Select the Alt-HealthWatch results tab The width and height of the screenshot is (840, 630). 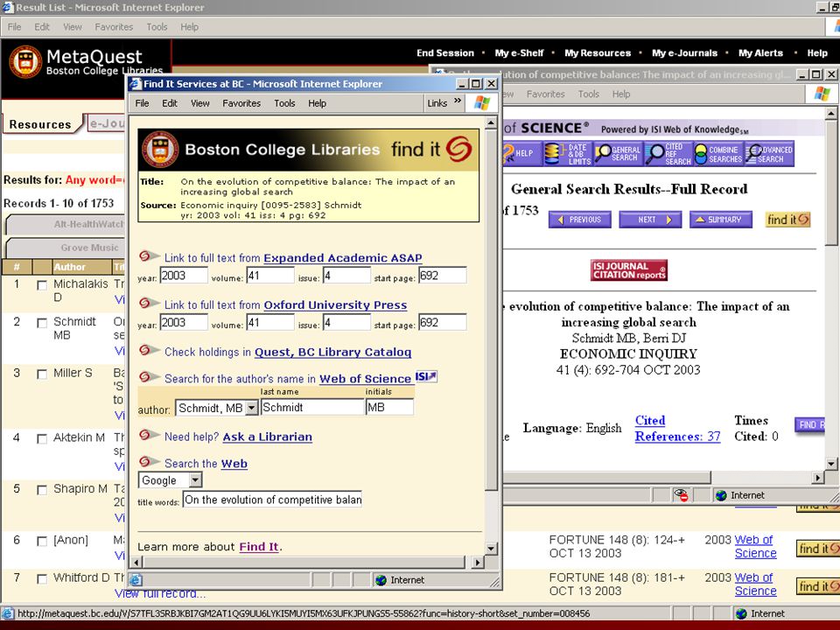click(66, 225)
